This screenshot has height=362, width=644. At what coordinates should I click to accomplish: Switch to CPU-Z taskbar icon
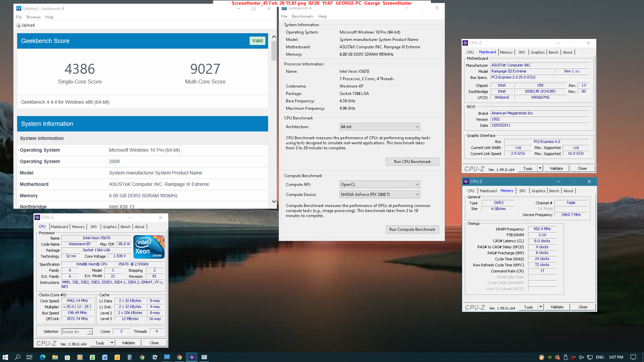pyautogui.click(x=192, y=357)
